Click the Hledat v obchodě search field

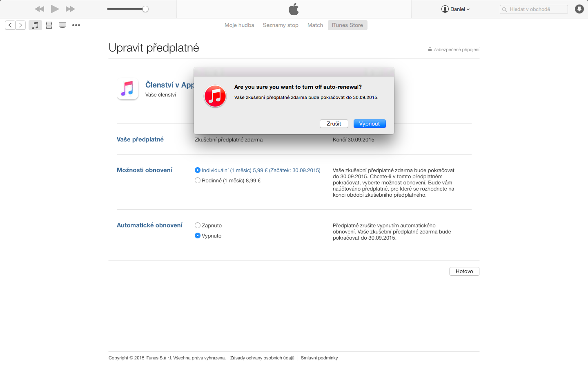pyautogui.click(x=534, y=9)
